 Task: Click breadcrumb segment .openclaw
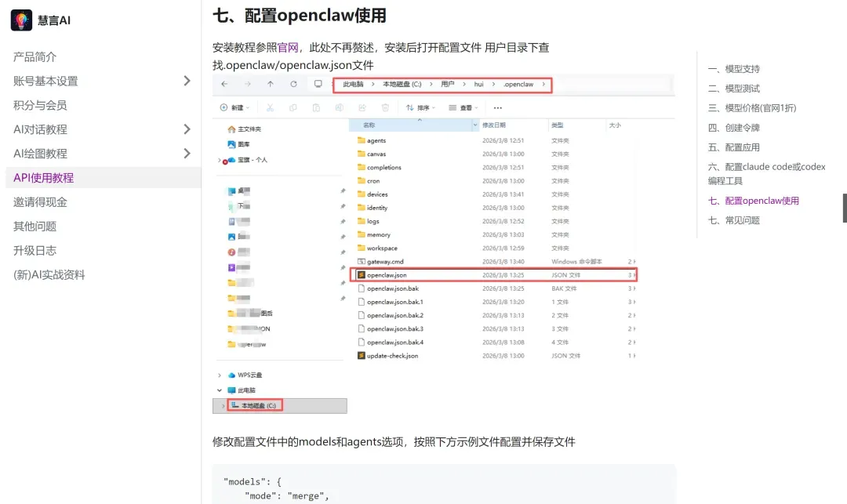coord(518,84)
